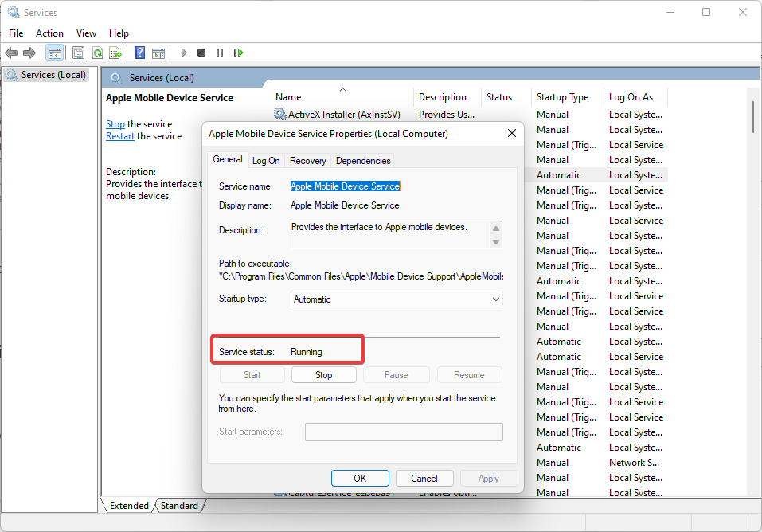The height and width of the screenshot is (532, 762).
Task: Maximize the Services window
Action: (x=706, y=12)
